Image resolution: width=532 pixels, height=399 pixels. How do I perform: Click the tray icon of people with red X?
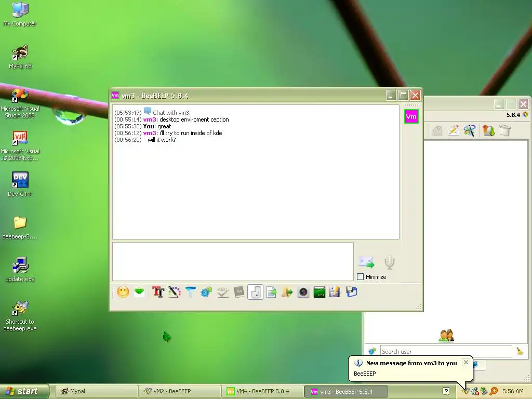tap(475, 391)
